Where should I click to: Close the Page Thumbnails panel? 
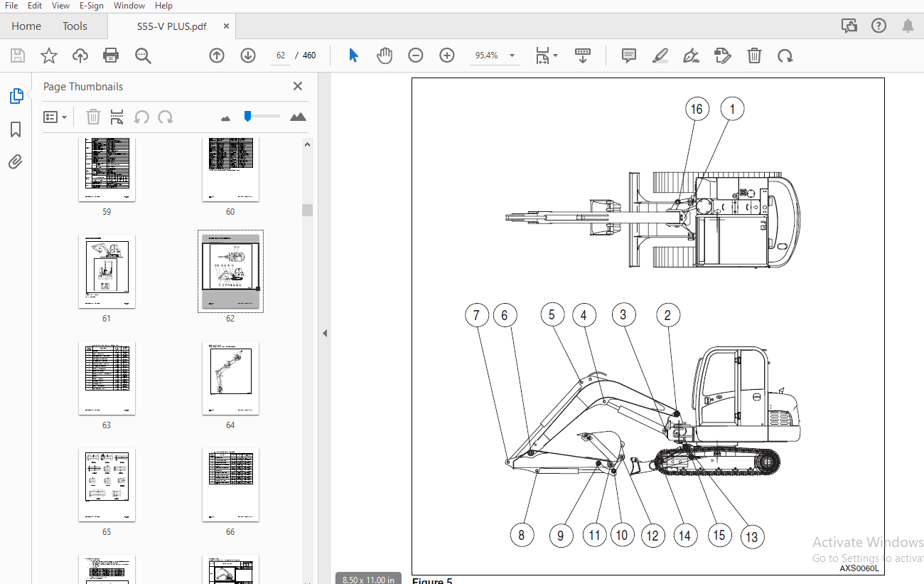(298, 86)
